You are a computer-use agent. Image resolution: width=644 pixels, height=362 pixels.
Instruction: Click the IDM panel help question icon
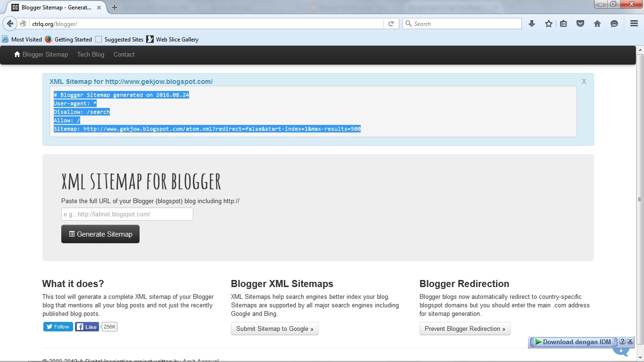(x=622, y=342)
